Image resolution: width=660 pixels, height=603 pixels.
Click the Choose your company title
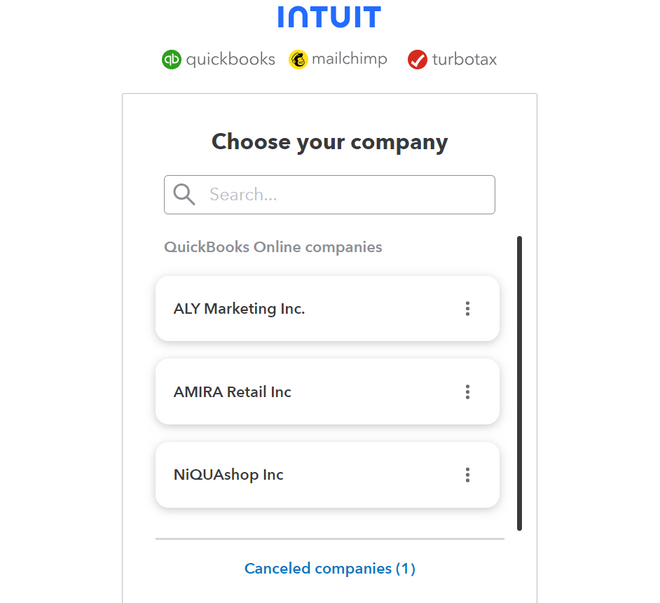point(329,142)
